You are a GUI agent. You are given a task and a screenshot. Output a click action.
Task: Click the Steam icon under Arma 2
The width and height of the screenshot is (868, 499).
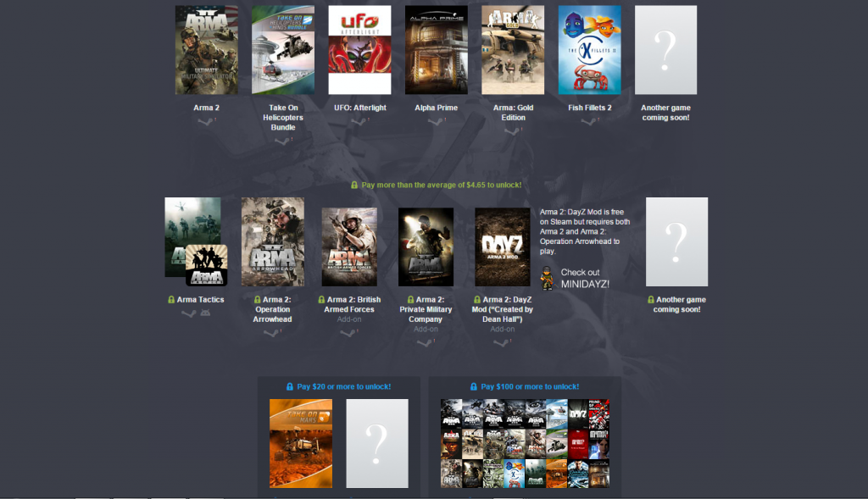[x=204, y=121]
